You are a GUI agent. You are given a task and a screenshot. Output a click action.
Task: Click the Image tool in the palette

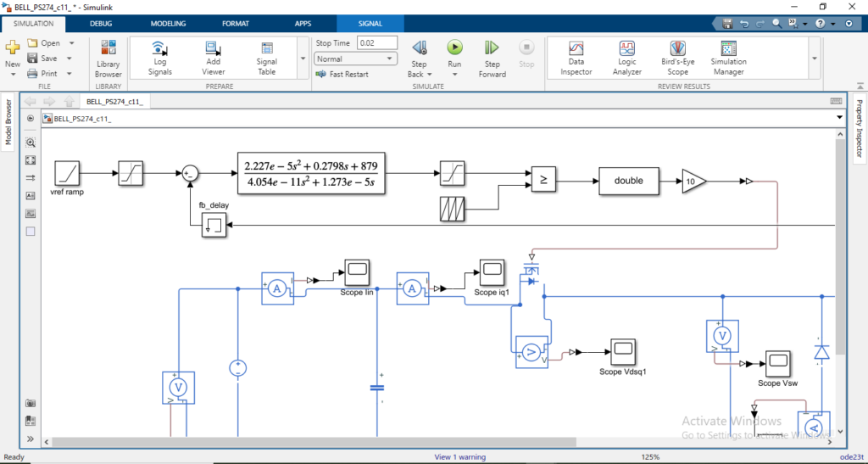(31, 214)
